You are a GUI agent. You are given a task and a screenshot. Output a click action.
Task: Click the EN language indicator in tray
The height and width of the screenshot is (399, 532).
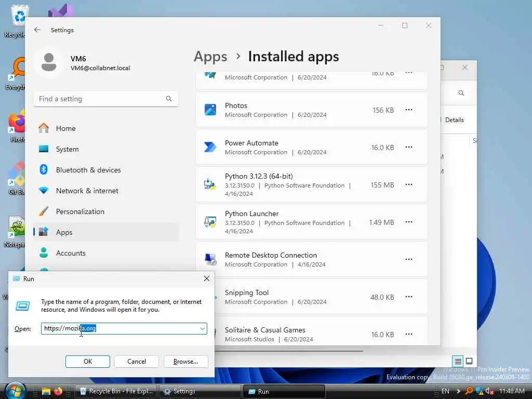click(445, 391)
